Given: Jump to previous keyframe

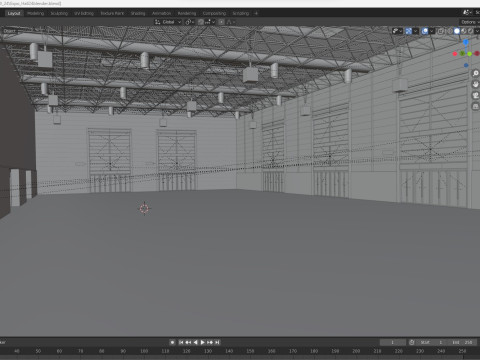Looking at the screenshot, I should coord(188,342).
